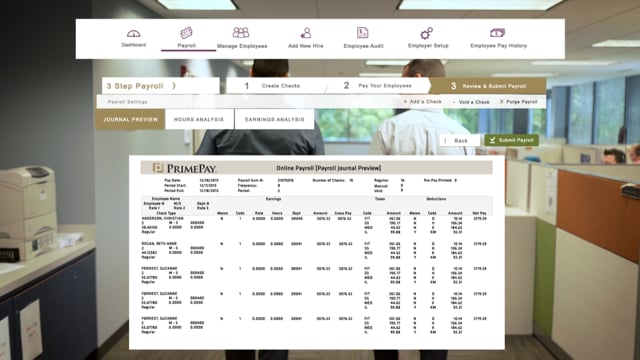Click the PrimePay logo in the journal

pos(184,168)
